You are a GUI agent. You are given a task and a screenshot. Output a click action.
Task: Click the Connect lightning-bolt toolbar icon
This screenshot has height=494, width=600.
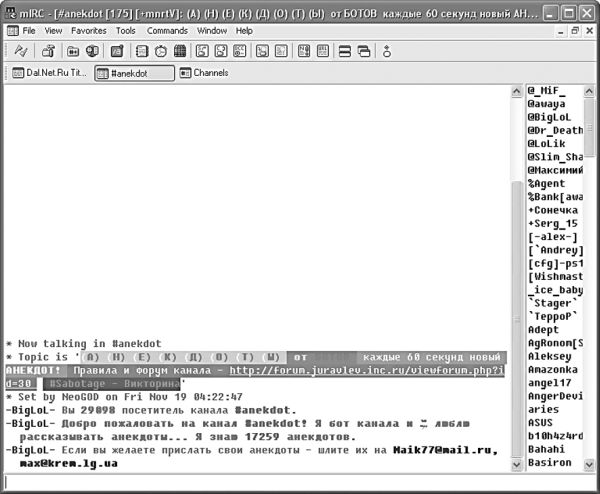point(18,51)
